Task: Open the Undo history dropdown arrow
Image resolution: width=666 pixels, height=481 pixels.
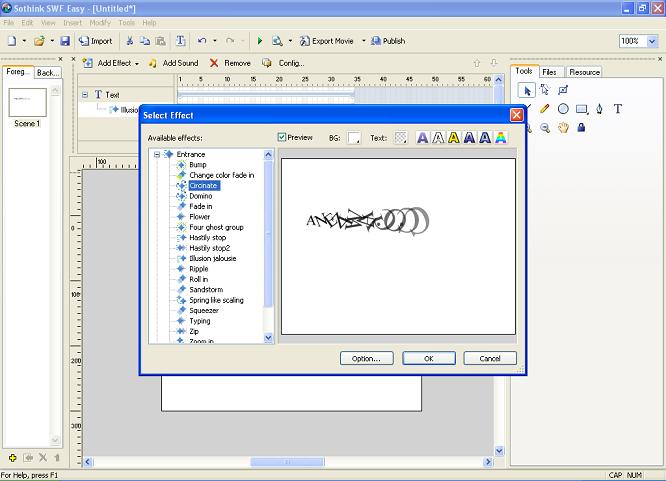Action: (x=214, y=41)
